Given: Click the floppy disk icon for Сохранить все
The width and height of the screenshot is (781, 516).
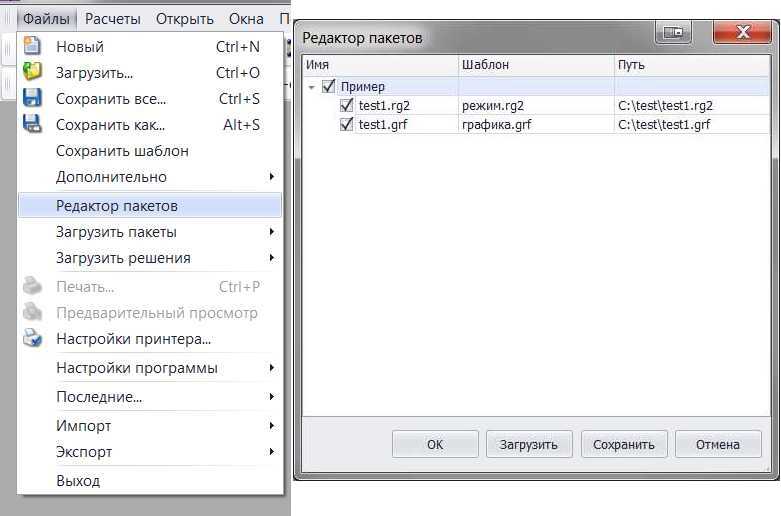Looking at the screenshot, I should pyautogui.click(x=32, y=98).
